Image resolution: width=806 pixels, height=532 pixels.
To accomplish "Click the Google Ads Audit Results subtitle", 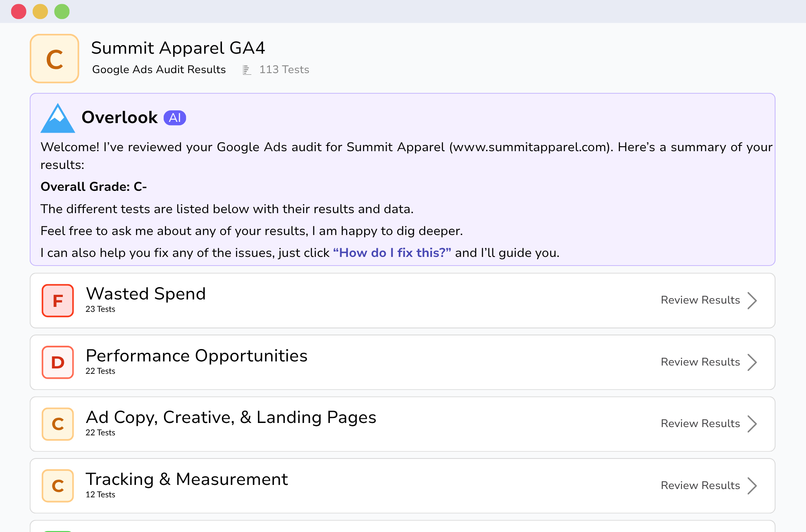I will pyautogui.click(x=159, y=70).
